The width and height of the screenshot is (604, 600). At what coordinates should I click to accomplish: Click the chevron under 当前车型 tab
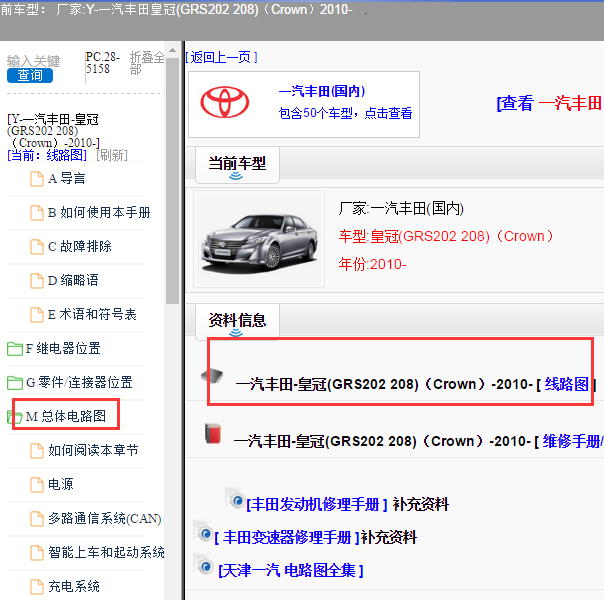click(x=236, y=176)
